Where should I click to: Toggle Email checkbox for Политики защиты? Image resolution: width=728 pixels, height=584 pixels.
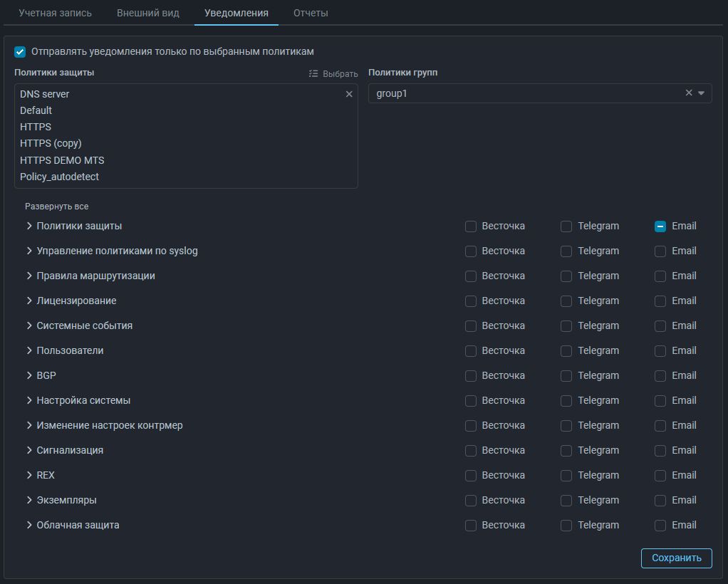pos(660,226)
